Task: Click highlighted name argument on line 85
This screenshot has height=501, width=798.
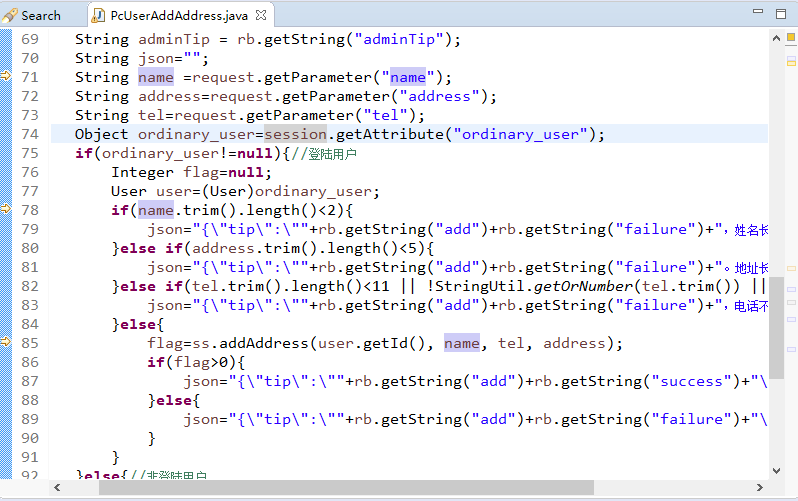Action: tap(462, 343)
